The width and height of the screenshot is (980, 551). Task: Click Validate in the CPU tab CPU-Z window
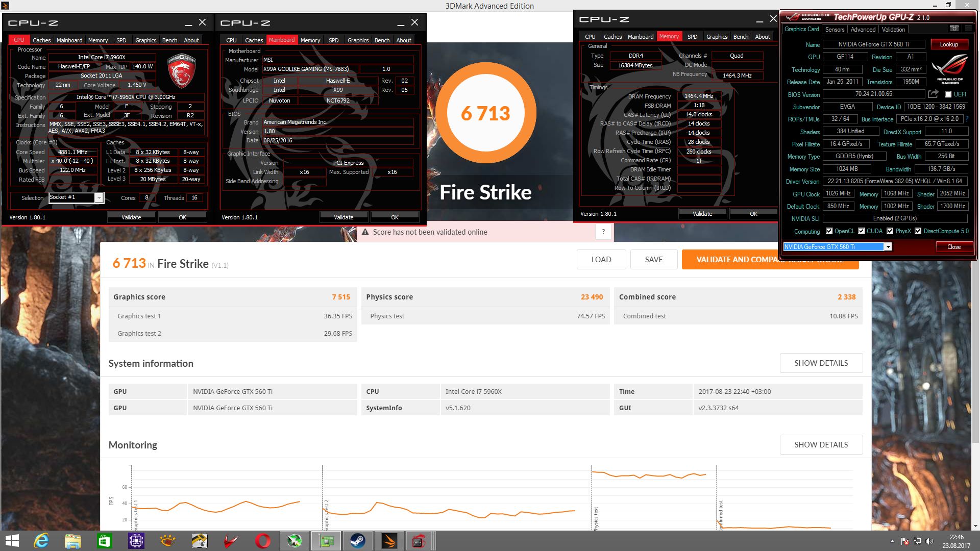point(131,217)
